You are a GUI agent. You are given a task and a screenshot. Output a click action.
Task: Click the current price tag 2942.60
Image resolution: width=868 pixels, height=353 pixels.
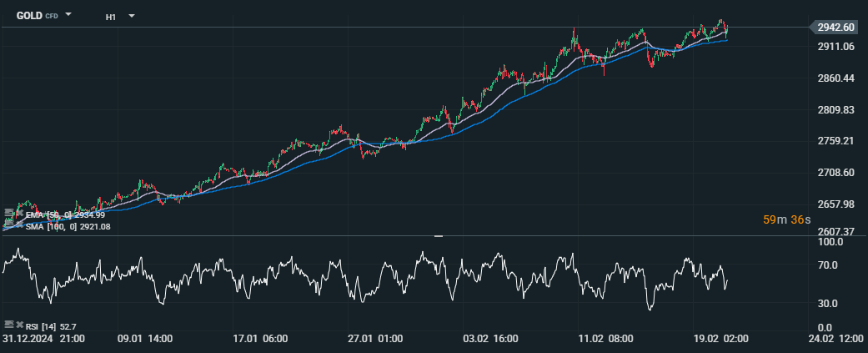point(835,28)
